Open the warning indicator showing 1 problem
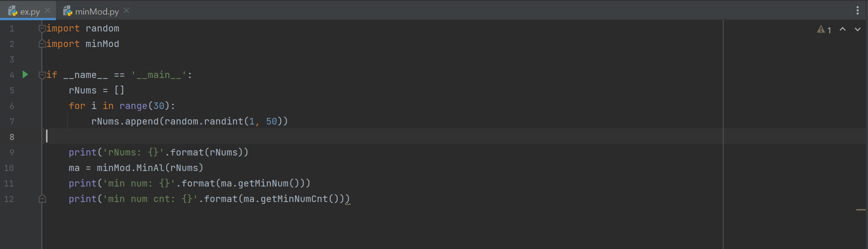 coord(824,30)
